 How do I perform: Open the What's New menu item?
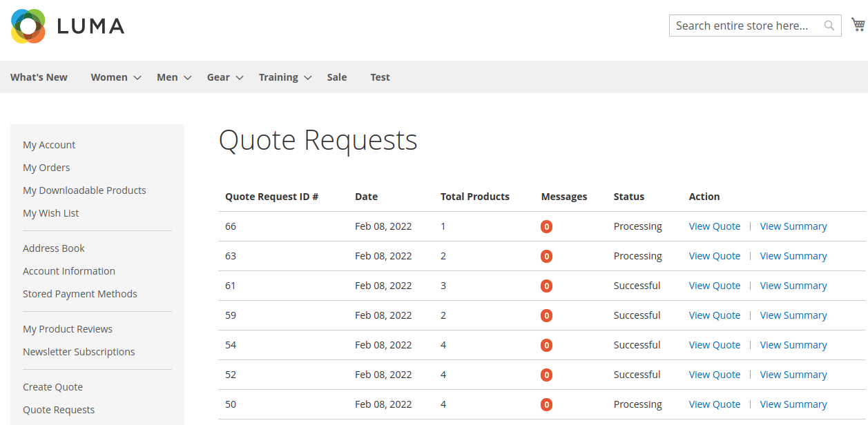(x=39, y=77)
